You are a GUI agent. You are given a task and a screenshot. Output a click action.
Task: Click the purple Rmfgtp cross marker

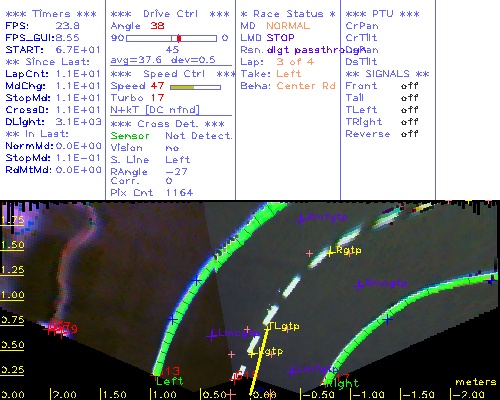click(301, 219)
